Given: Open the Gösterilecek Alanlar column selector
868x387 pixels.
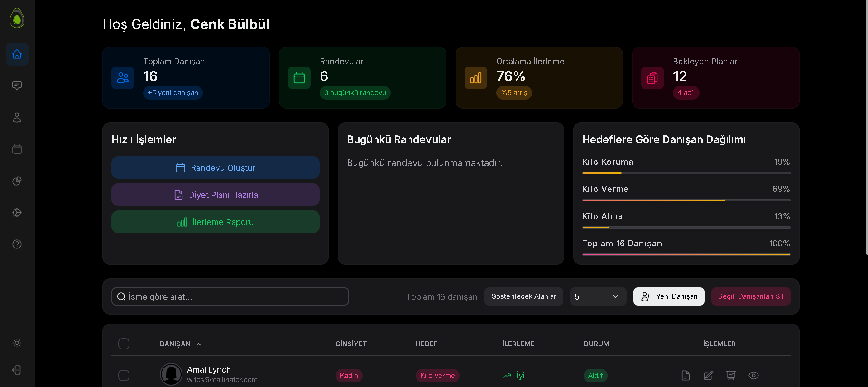Looking at the screenshot, I should [x=523, y=296].
